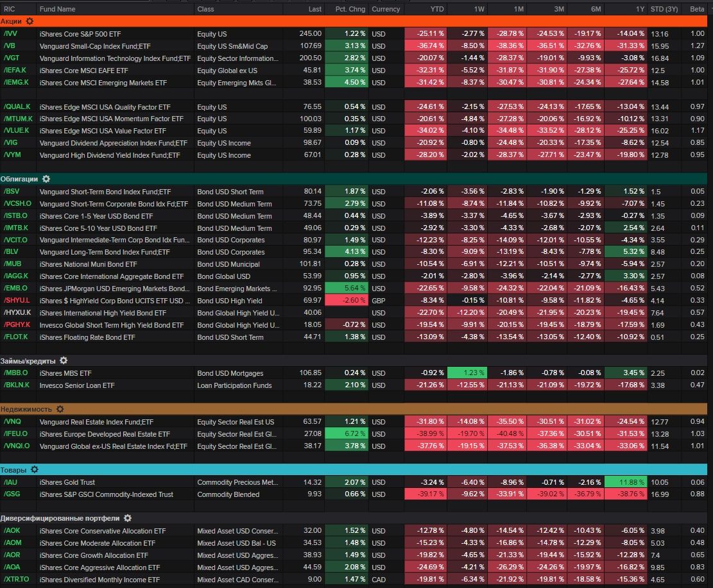This screenshot has width=713, height=588.
Task: Open the /BSV ticker link
Action: pos(12,191)
